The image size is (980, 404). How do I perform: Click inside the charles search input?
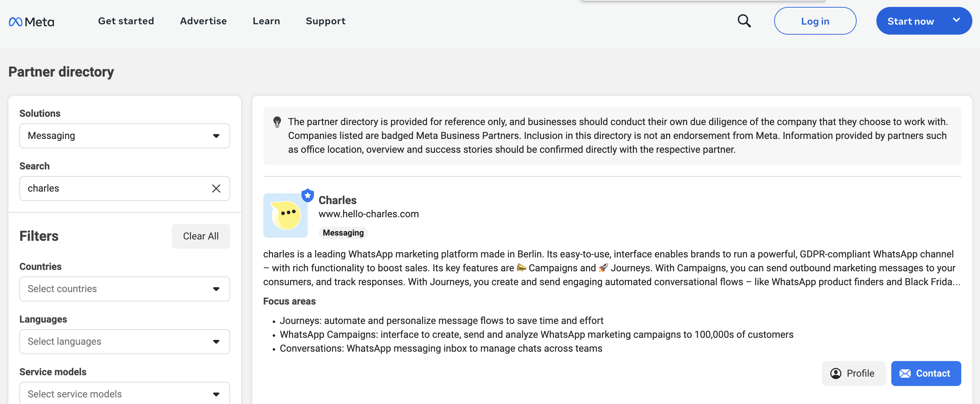click(x=114, y=188)
